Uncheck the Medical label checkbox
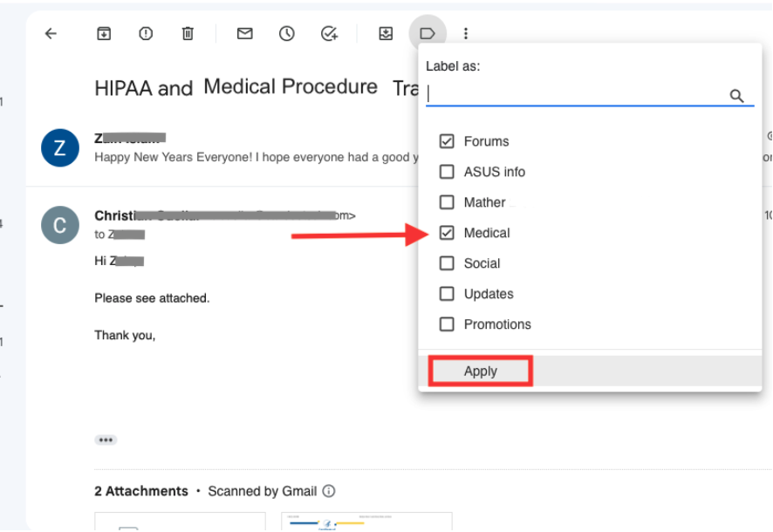This screenshot has height=532, width=773. (x=447, y=233)
